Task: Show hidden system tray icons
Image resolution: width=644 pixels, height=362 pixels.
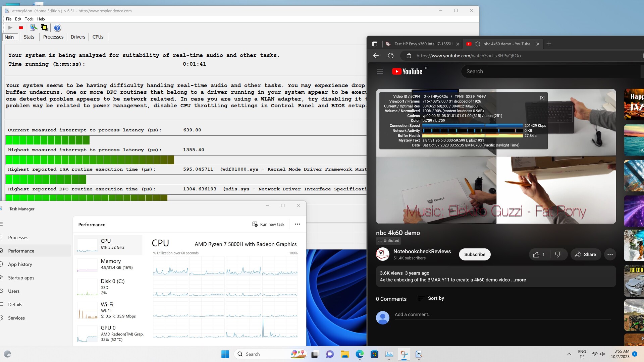Action: coord(569,354)
